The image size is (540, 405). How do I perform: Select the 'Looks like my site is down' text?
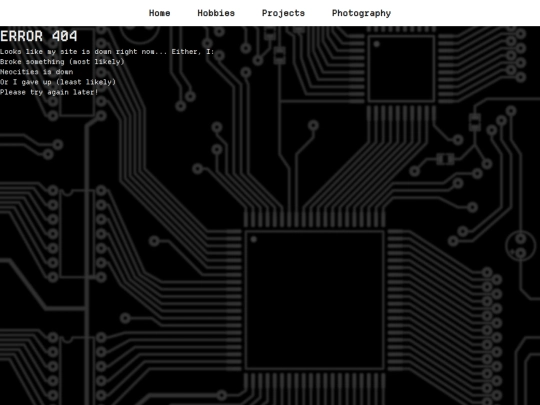[x=55, y=52]
